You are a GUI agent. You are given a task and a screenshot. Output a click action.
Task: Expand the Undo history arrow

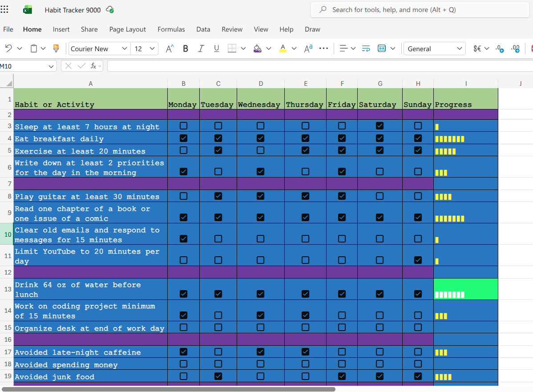point(20,48)
